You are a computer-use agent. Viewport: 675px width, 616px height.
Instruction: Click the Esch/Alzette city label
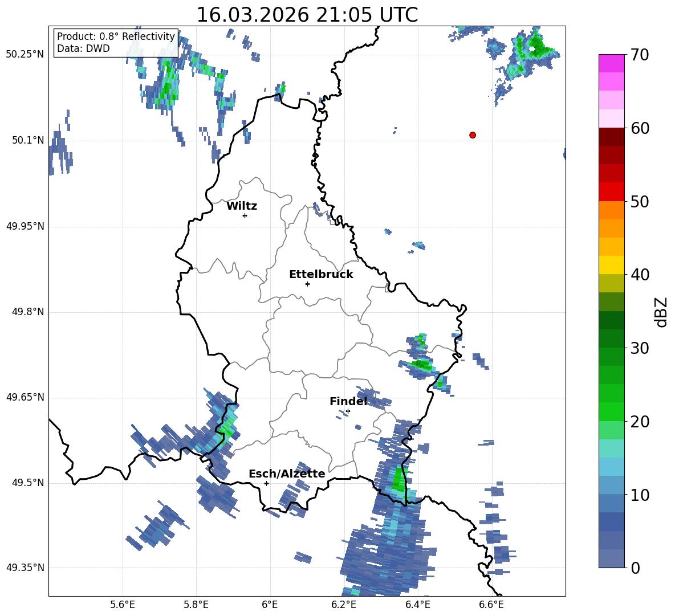pos(287,474)
